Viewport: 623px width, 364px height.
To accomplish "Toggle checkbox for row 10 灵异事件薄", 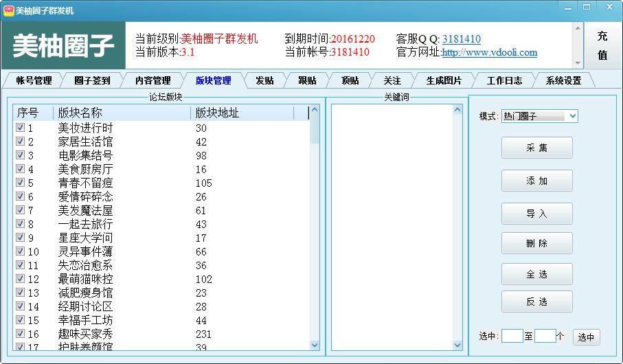I will pyautogui.click(x=21, y=251).
